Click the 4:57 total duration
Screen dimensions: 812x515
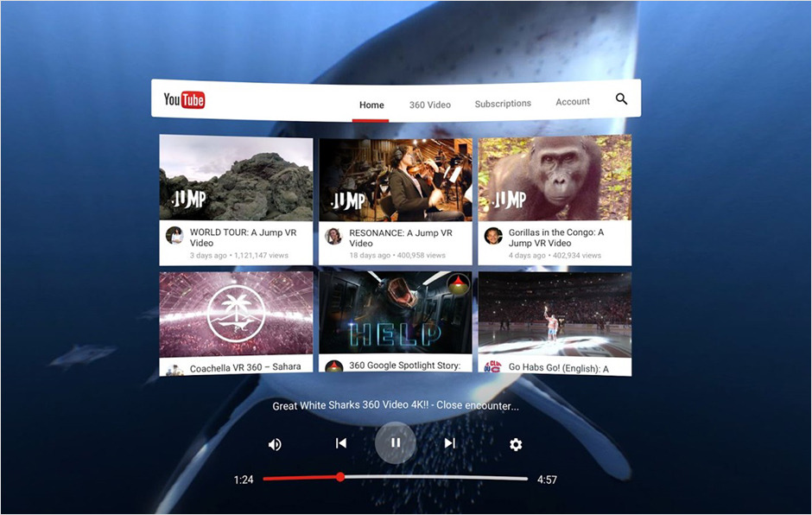[547, 480]
